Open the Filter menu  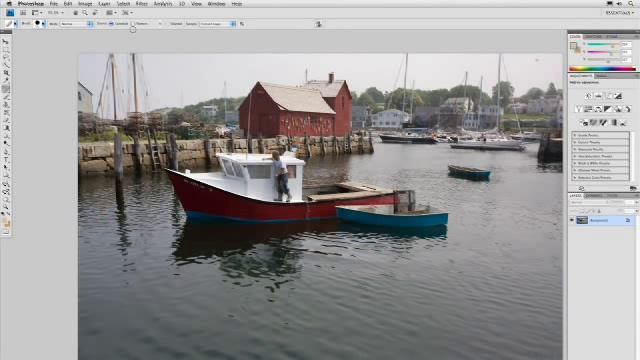(x=142, y=4)
